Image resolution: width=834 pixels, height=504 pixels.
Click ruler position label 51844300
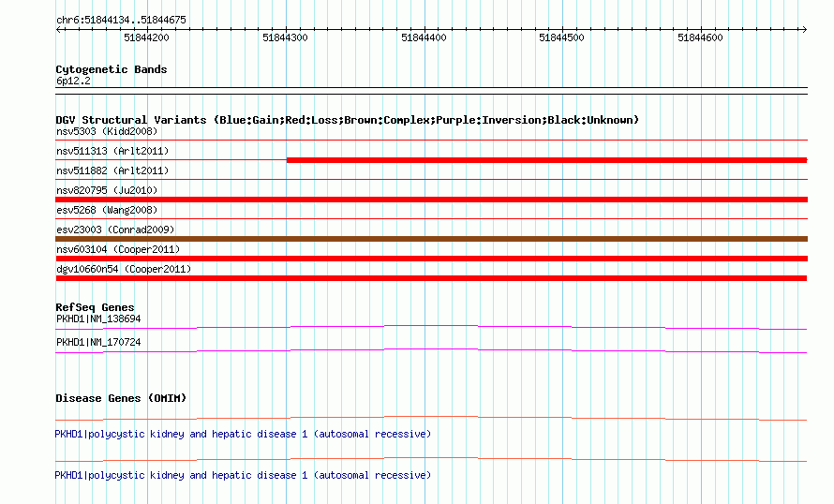tap(285, 37)
